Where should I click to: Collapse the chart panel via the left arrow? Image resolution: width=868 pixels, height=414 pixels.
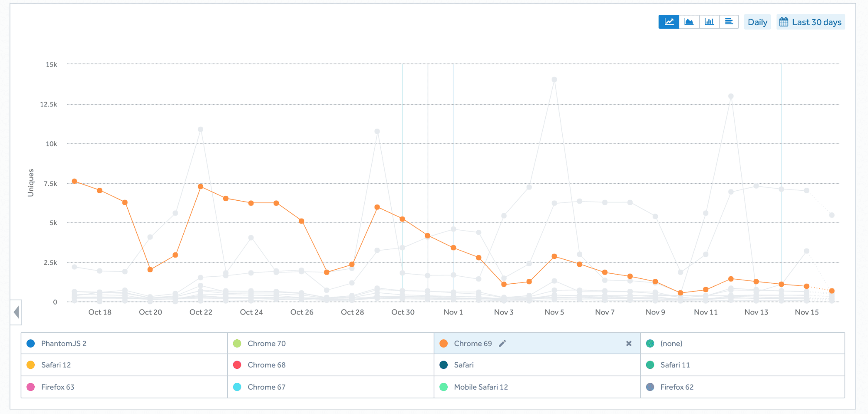pyautogui.click(x=16, y=312)
